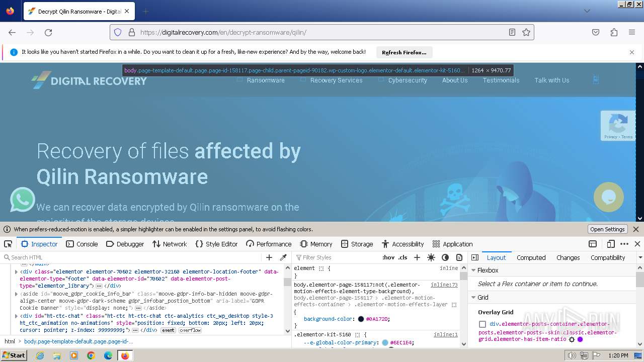Open the Memory tab
The image size is (644, 362).
click(316, 244)
